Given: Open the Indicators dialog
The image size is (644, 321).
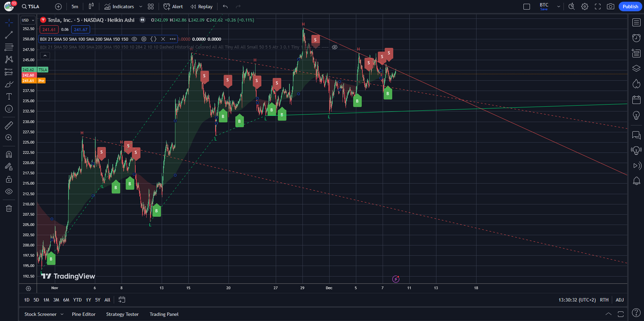Looking at the screenshot, I should pos(119,6).
